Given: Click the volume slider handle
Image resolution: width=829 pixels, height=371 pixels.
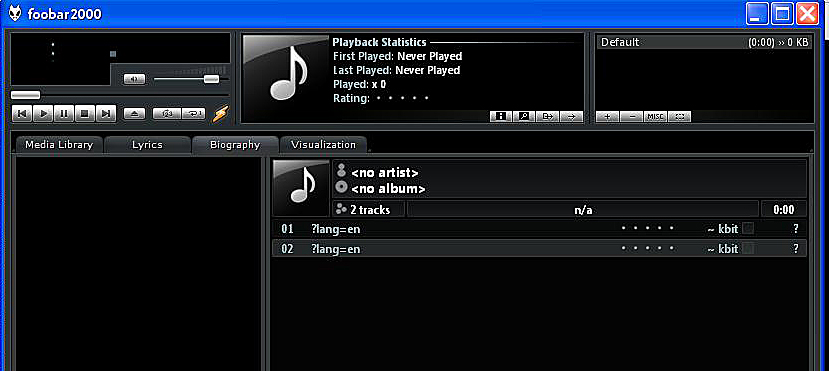Looking at the screenshot, I should [211, 79].
